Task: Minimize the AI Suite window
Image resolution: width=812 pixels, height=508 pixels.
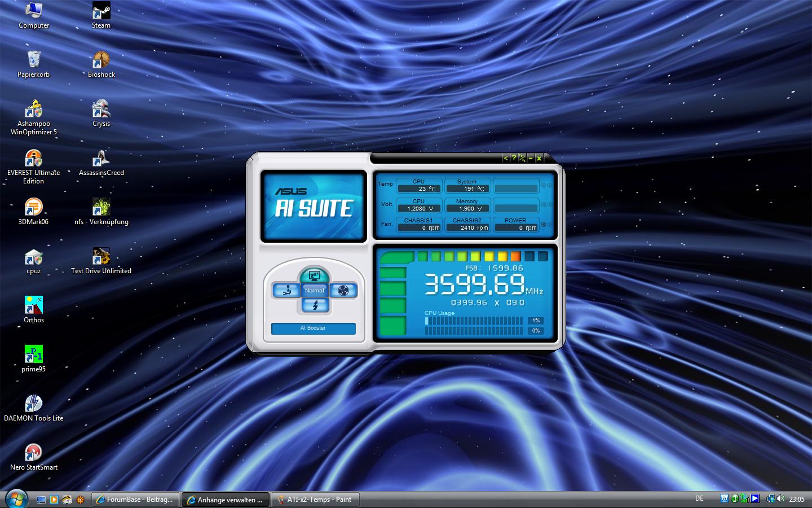Action: point(531,158)
